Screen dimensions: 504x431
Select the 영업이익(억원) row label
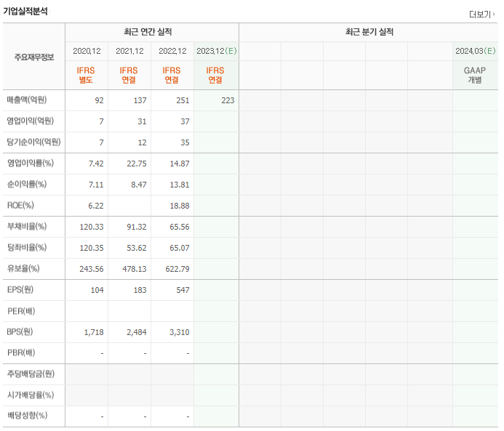[x=31, y=121]
